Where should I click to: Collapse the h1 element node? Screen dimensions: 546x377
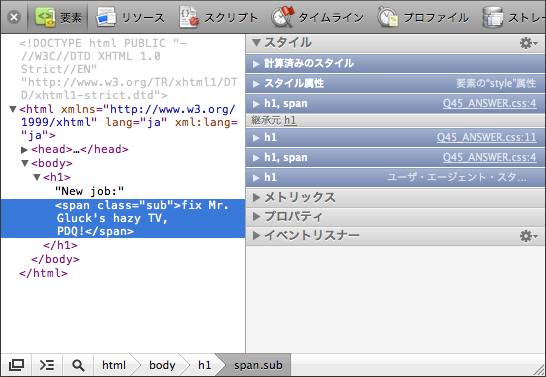coord(37,177)
